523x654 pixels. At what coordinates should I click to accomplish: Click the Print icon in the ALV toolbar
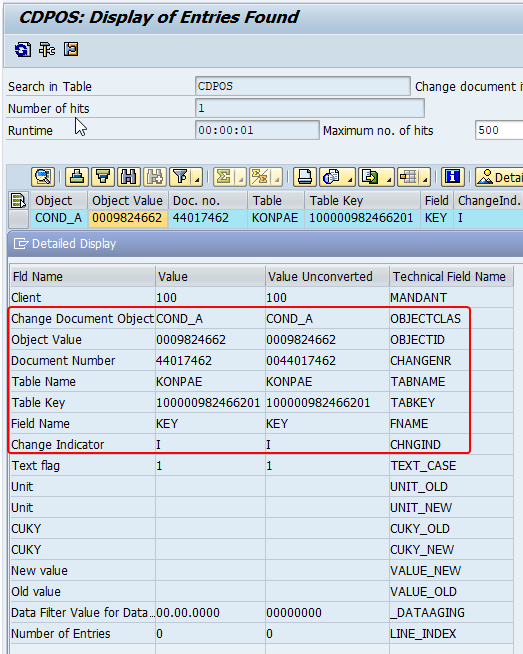(304, 177)
